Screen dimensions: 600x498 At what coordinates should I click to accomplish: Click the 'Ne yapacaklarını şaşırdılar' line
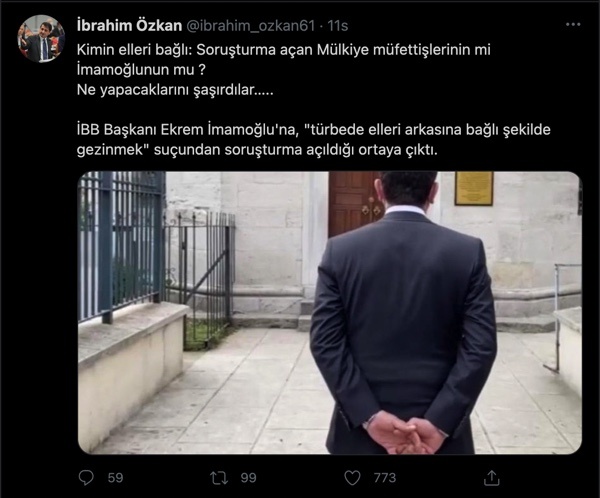[x=175, y=90]
